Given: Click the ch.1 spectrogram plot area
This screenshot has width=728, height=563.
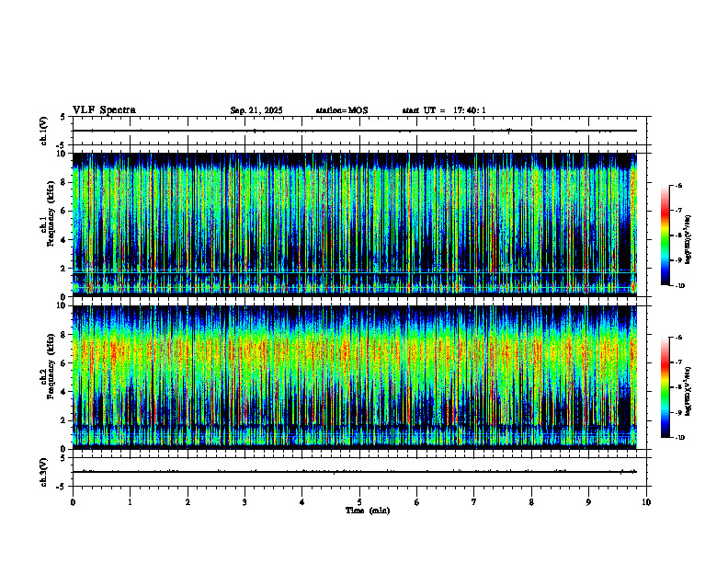Looking at the screenshot, I should (355, 224).
